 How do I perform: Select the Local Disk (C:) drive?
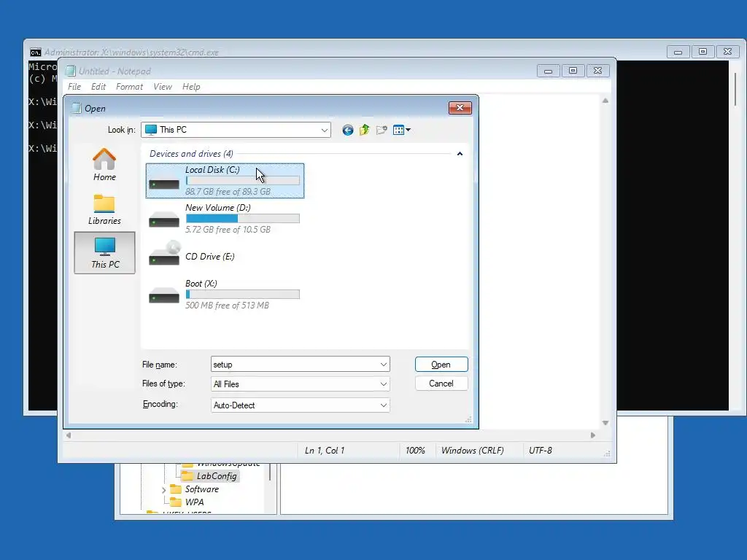pyautogui.click(x=225, y=181)
